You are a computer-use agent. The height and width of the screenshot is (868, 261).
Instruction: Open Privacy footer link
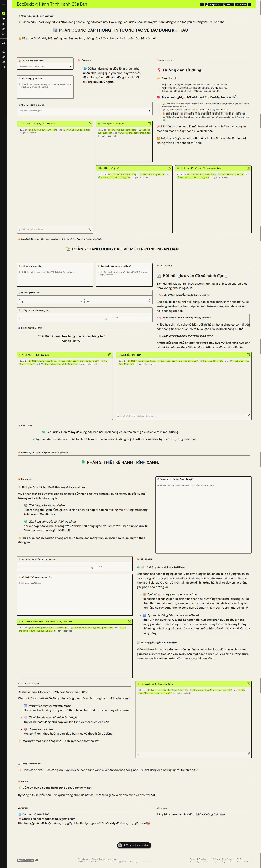pyautogui.click(x=216, y=859)
